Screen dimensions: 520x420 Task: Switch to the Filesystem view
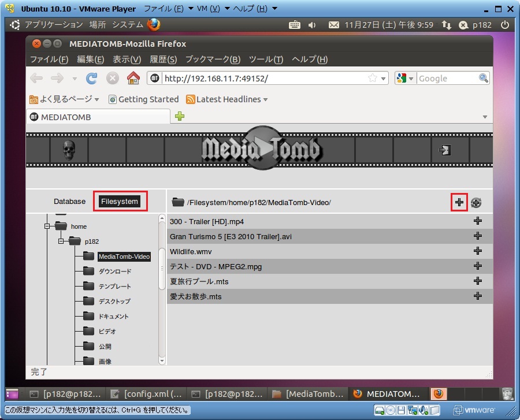tap(120, 201)
